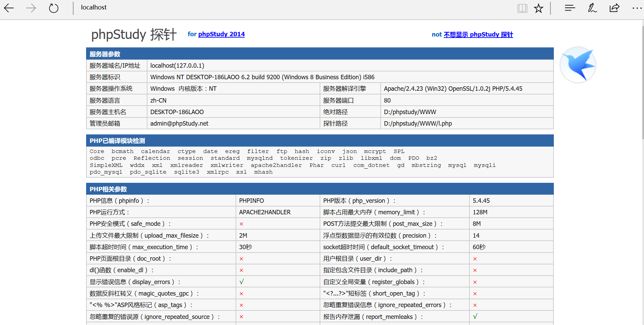Click the D:/phpstudy/WWW/l.php probe path
This screenshot has height=325, width=644.
click(418, 124)
